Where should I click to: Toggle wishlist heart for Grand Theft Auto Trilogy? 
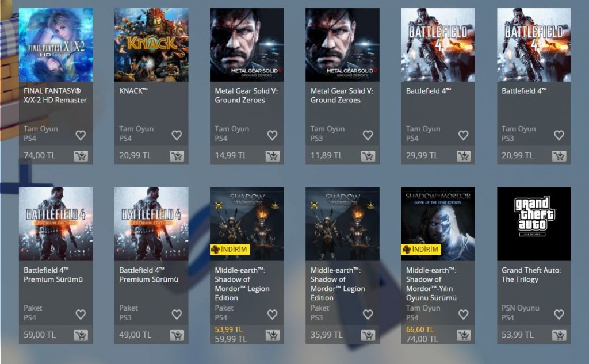559,314
